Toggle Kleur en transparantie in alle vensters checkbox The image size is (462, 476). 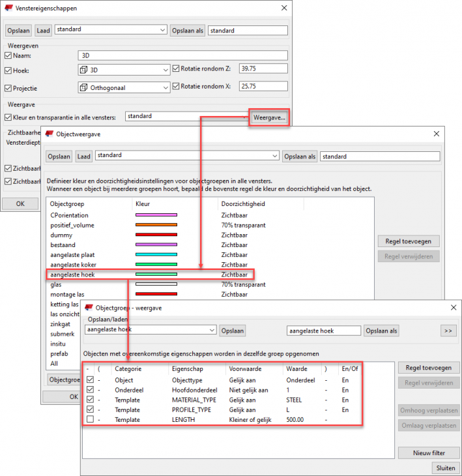pos(8,117)
